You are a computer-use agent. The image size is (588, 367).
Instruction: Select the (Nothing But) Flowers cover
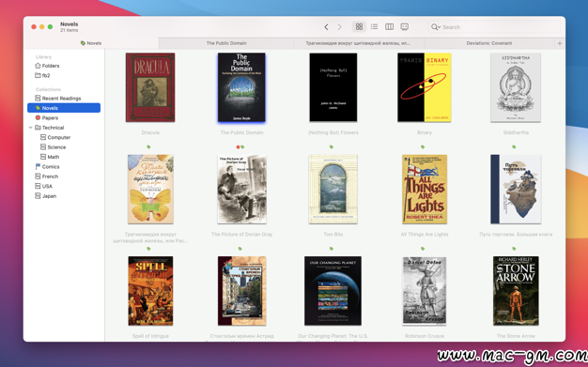tap(333, 87)
